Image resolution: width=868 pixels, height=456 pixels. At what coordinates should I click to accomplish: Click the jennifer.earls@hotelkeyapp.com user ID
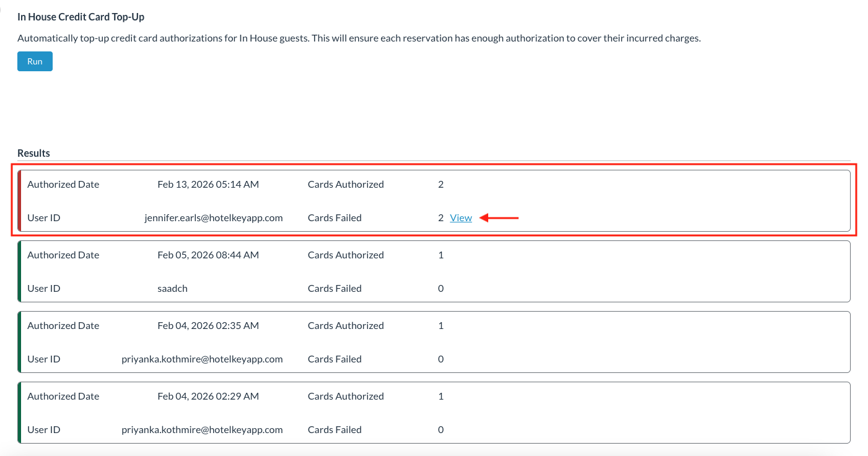pos(213,218)
